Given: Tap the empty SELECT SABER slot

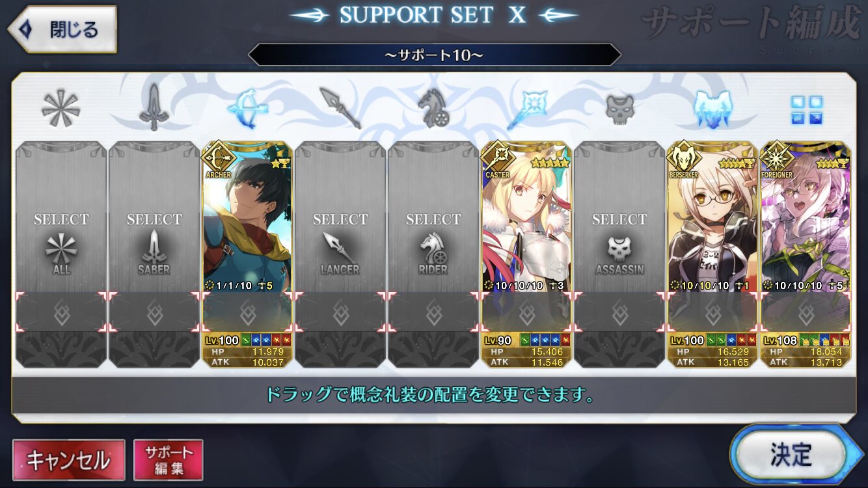Looking at the screenshot, I should pos(154,254).
